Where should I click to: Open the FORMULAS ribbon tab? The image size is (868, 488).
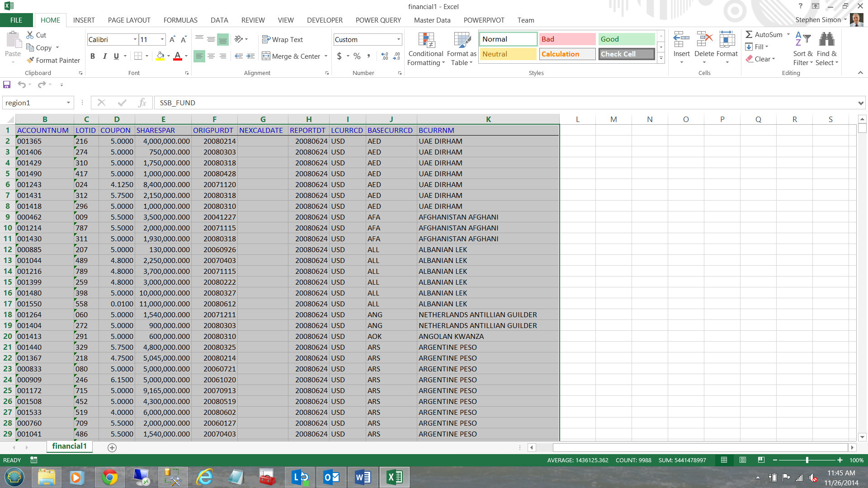[180, 20]
